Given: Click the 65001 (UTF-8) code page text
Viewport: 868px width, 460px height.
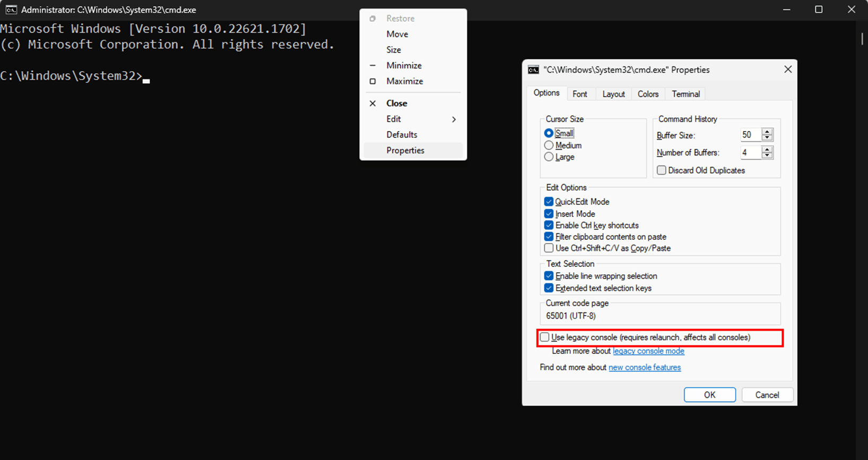Looking at the screenshot, I should click(571, 316).
